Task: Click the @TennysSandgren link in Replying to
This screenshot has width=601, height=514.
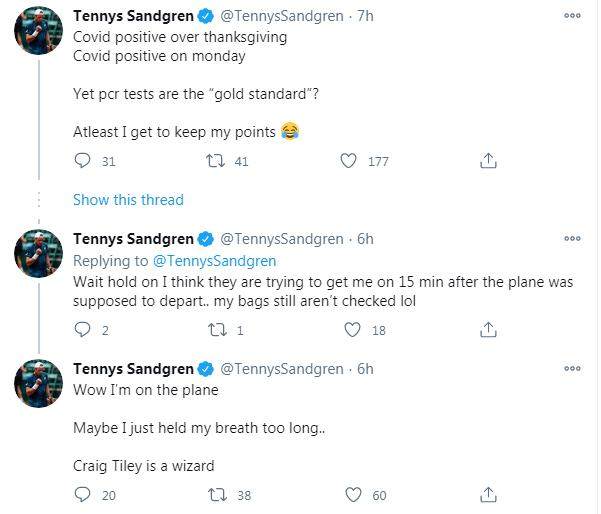Action: [213, 261]
